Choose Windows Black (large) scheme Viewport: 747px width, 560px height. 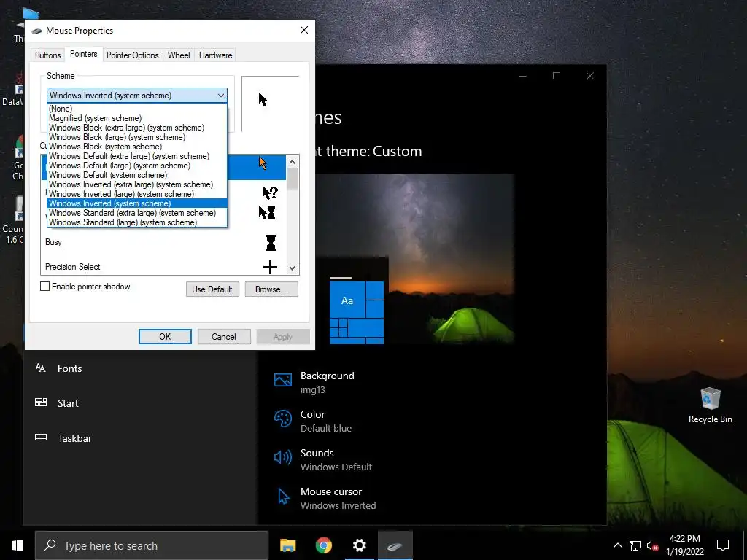pyautogui.click(x=137, y=137)
